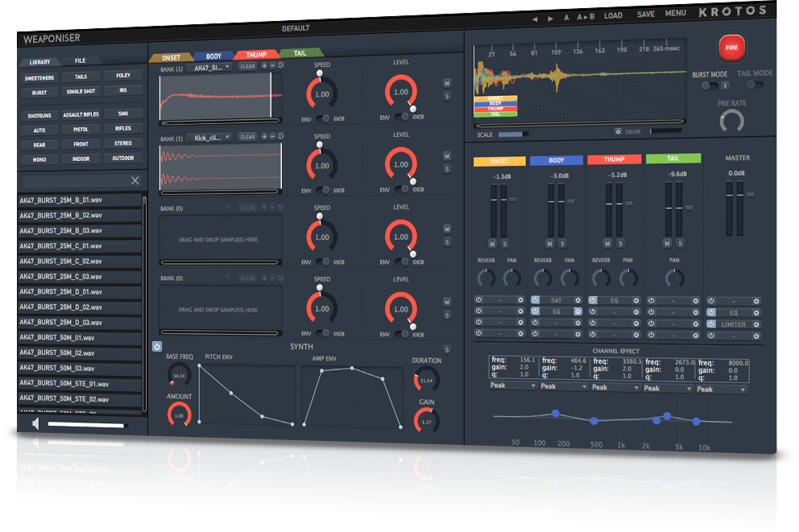799x532 pixels.
Task: Click LOAD in the top bar
Action: [x=613, y=16]
